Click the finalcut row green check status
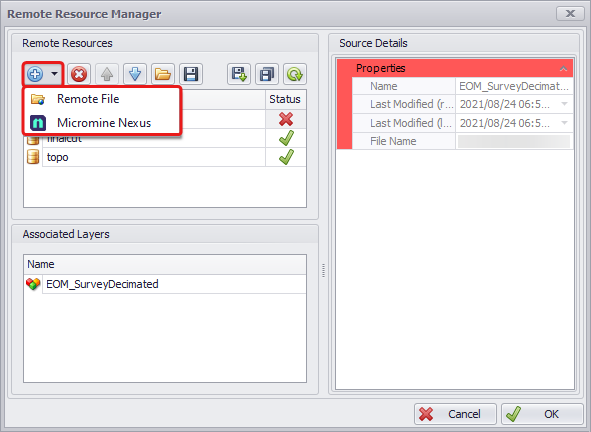This screenshot has width=591, height=432. pos(286,138)
